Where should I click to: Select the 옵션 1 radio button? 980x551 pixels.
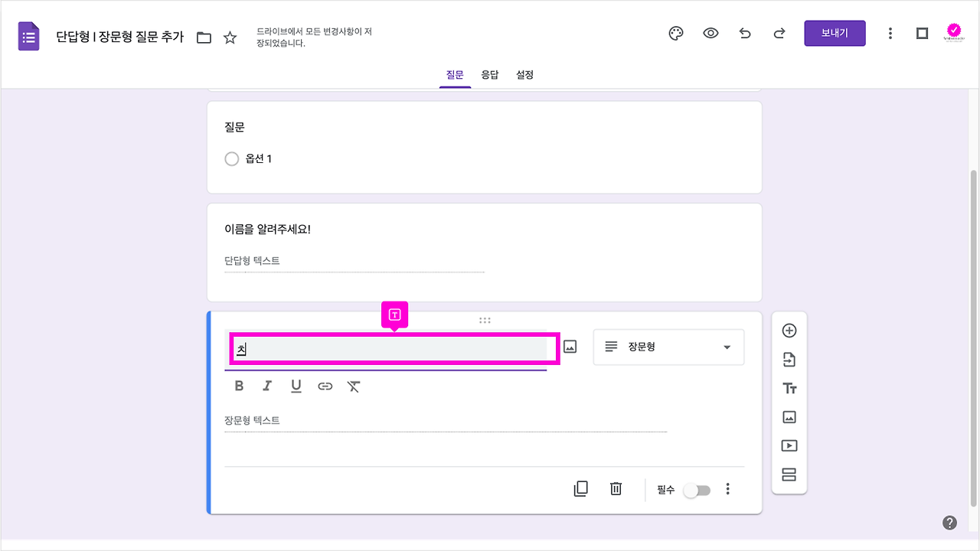click(x=232, y=158)
